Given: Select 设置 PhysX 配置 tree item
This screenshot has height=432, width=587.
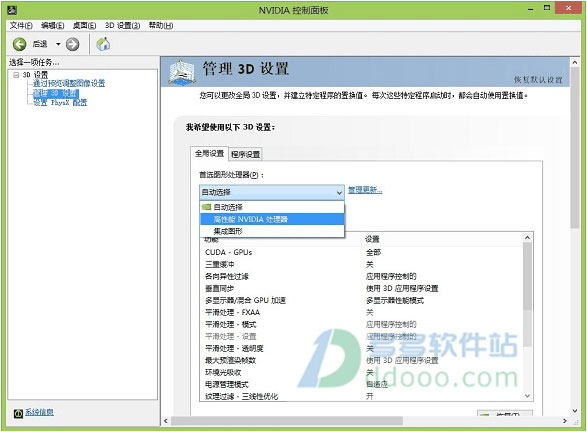Looking at the screenshot, I should pyautogui.click(x=60, y=102).
